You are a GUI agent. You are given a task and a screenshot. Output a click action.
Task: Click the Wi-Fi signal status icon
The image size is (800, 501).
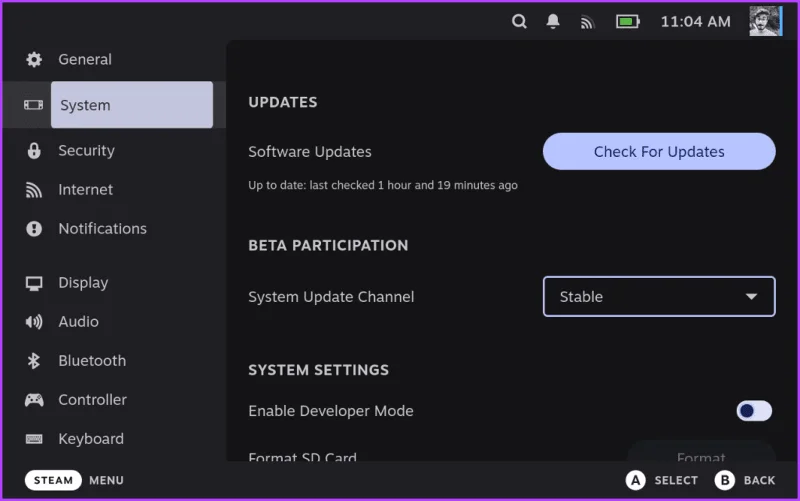tap(587, 22)
